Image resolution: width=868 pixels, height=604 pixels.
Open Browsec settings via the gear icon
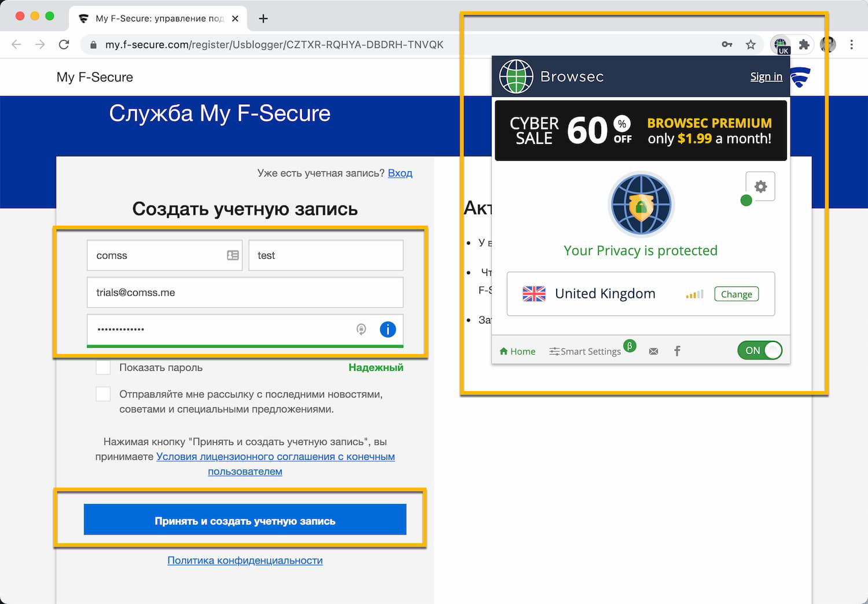point(760,186)
